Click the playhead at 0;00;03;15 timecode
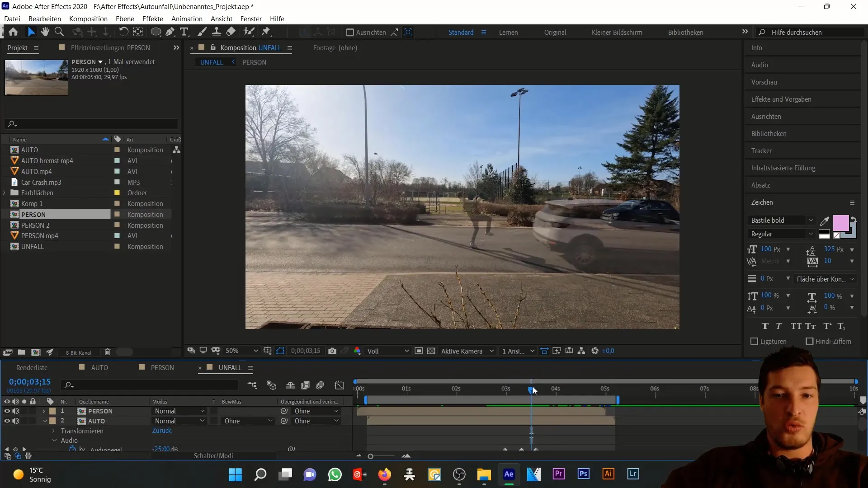 [x=531, y=388]
